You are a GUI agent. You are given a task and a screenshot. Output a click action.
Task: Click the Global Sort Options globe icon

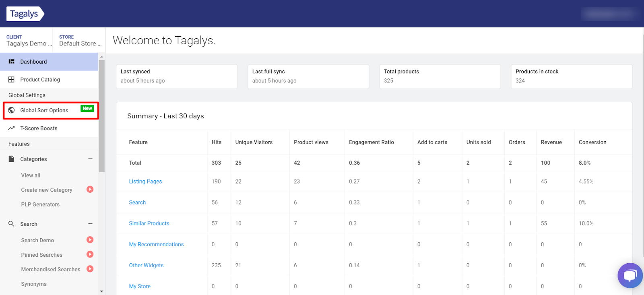(11, 110)
